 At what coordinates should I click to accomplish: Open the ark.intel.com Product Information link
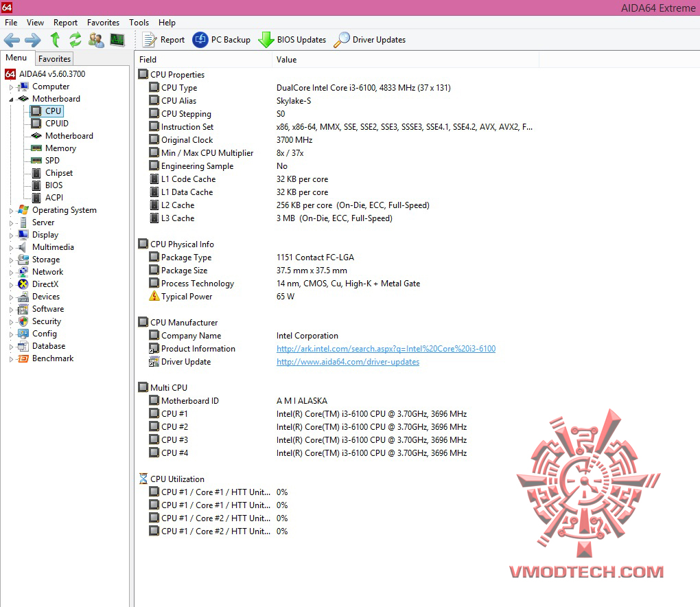(x=386, y=349)
